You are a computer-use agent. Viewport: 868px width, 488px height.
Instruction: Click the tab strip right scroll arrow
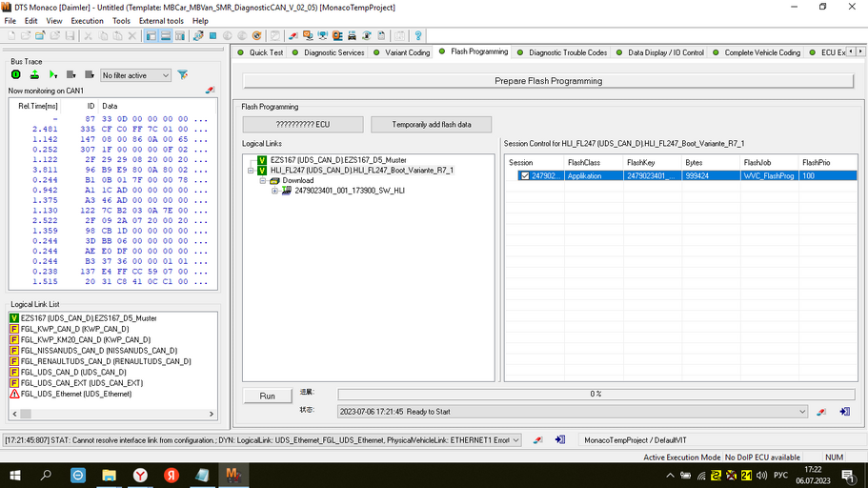[860, 51]
